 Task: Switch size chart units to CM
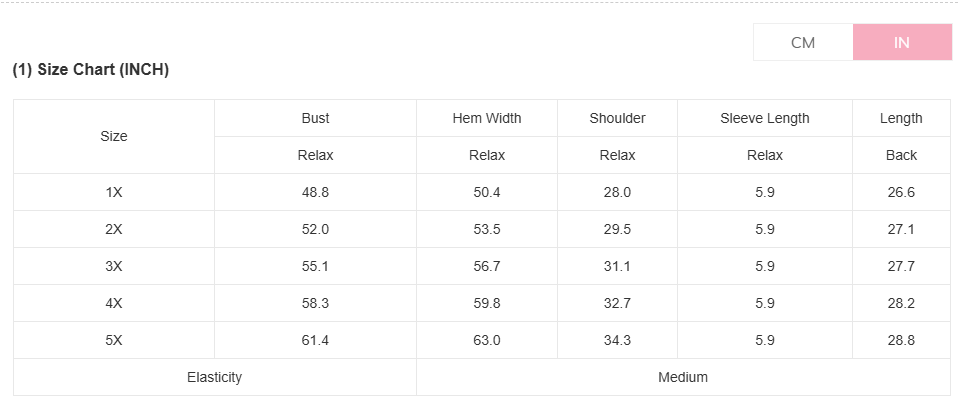point(803,42)
